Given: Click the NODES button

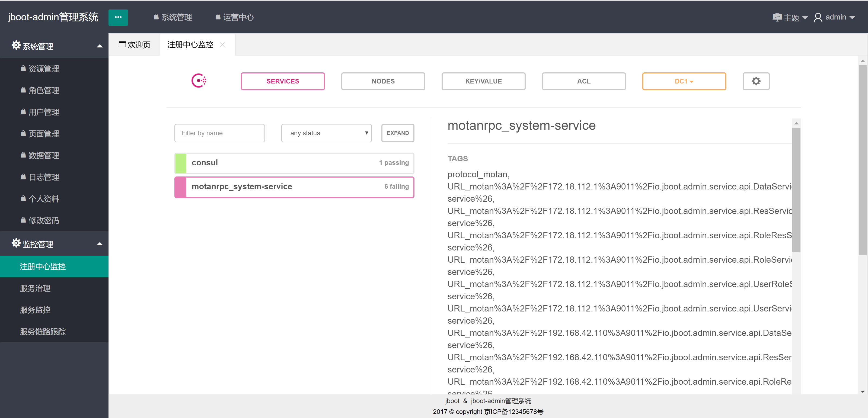Looking at the screenshot, I should coord(383,81).
